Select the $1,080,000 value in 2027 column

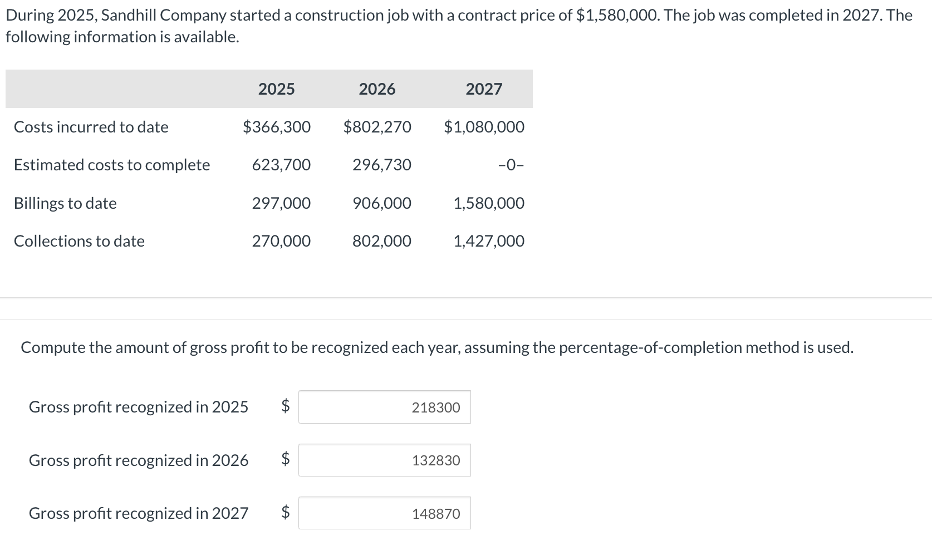(483, 126)
